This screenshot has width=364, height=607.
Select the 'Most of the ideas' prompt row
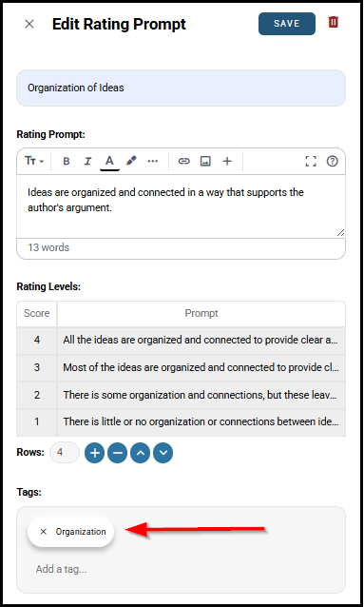[x=201, y=367]
